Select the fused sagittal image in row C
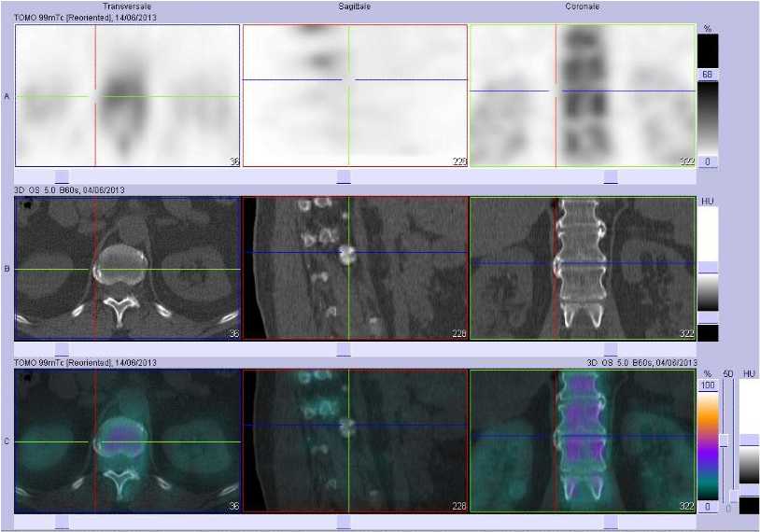Viewport: 760px width, 532px height. click(x=355, y=441)
